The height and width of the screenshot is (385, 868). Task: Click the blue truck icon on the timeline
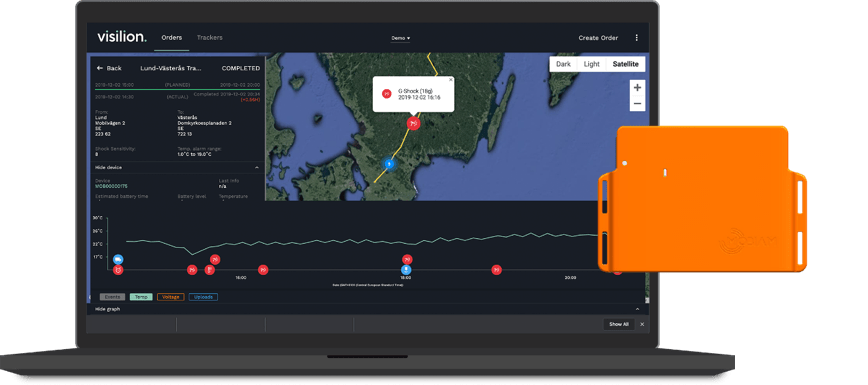[x=118, y=259]
